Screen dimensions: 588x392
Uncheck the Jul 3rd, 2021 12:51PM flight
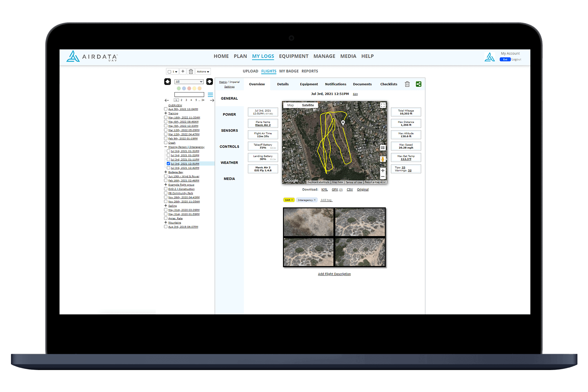(x=169, y=163)
